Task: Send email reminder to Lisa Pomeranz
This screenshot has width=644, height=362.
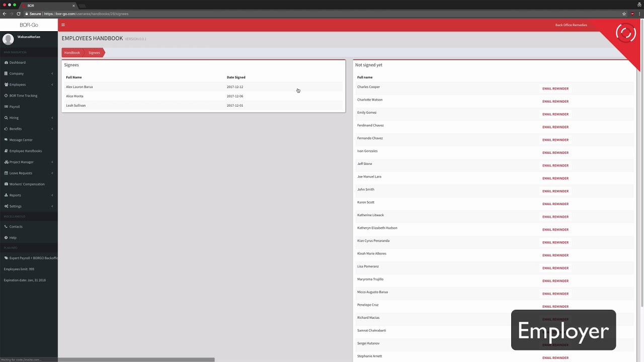Action: point(555,268)
